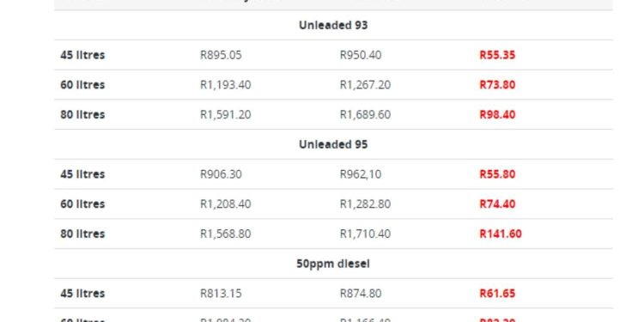644x322 pixels.
Task: Click the red R61.65 difference value
Action: [497, 294]
